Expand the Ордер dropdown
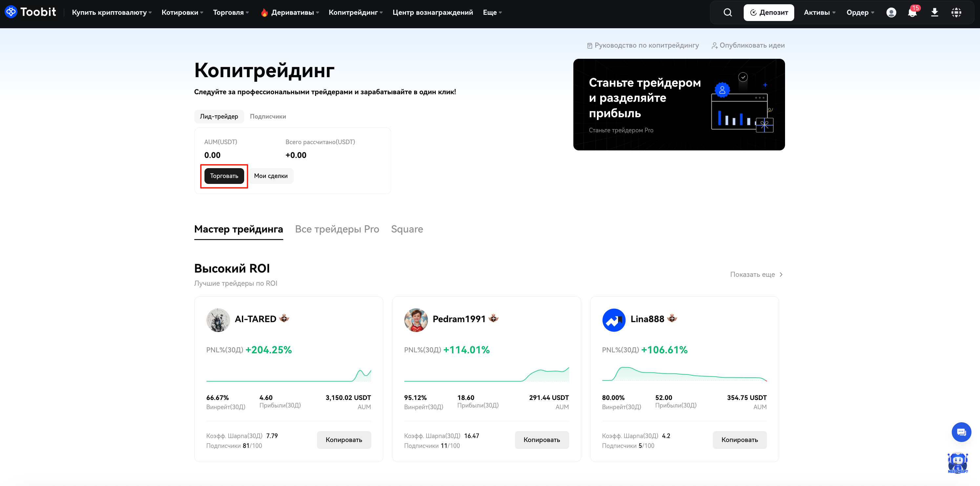 [860, 12]
